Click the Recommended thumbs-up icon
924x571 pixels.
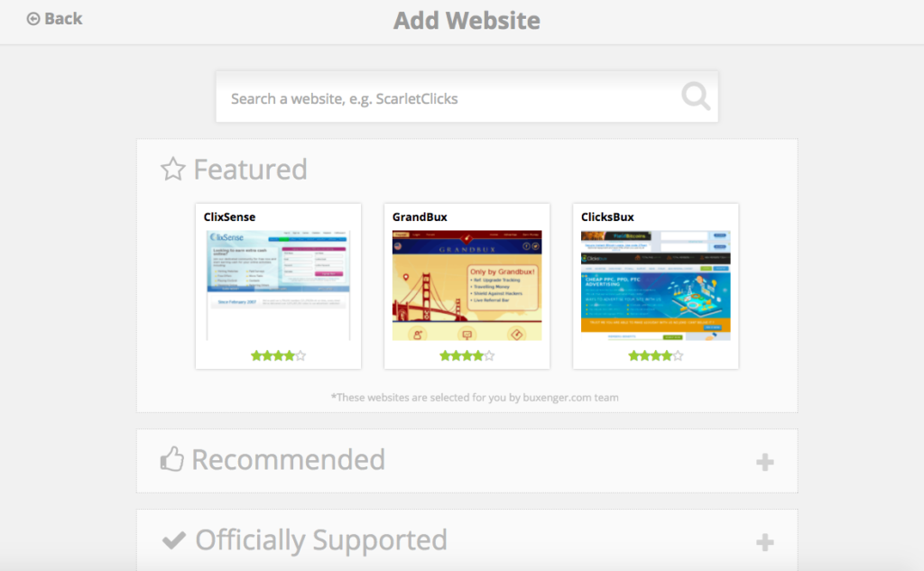[172, 459]
